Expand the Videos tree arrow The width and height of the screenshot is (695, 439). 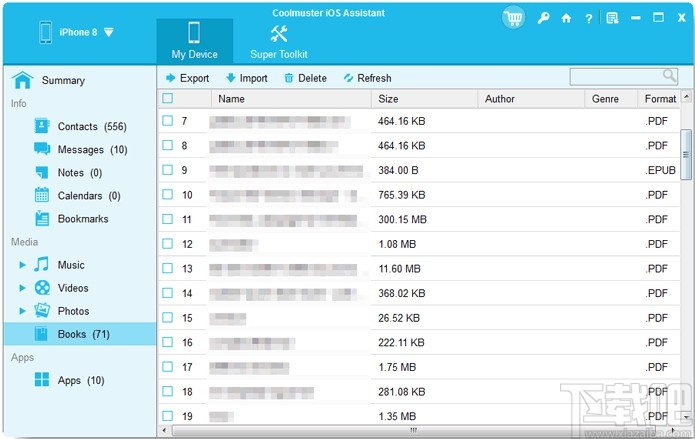pyautogui.click(x=22, y=288)
